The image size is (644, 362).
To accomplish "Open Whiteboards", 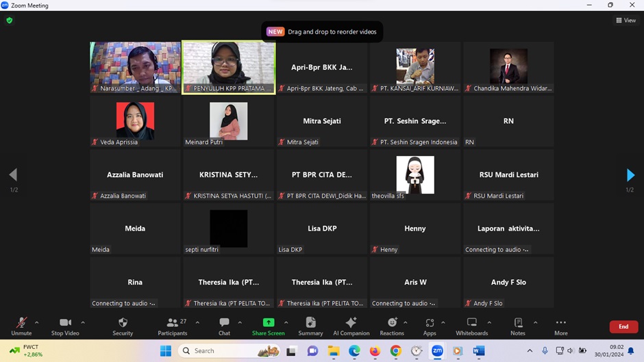I will [x=471, y=326].
